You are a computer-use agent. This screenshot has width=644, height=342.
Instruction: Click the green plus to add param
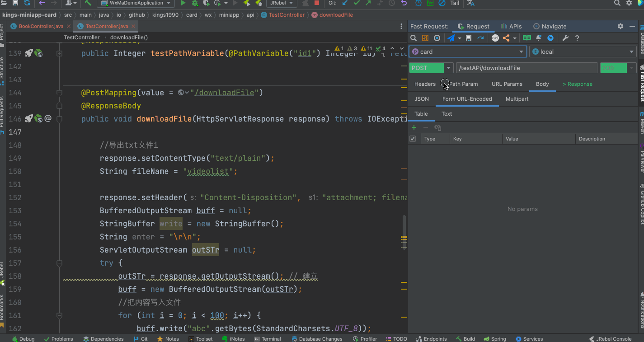point(414,128)
